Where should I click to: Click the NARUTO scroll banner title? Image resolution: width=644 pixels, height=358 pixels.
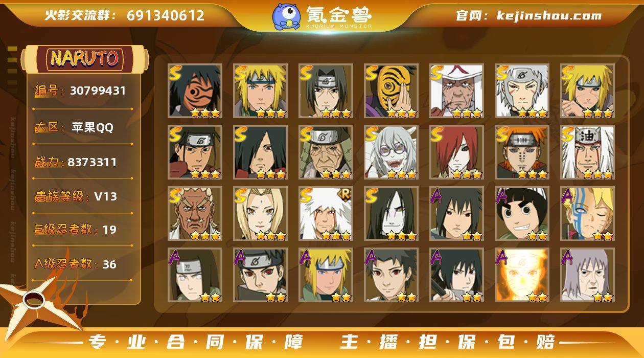(x=84, y=59)
